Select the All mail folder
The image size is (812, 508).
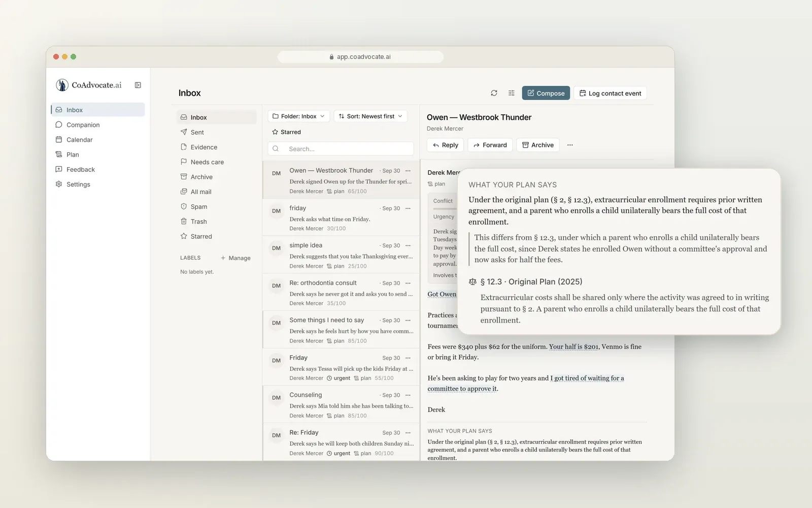[x=217, y=192]
